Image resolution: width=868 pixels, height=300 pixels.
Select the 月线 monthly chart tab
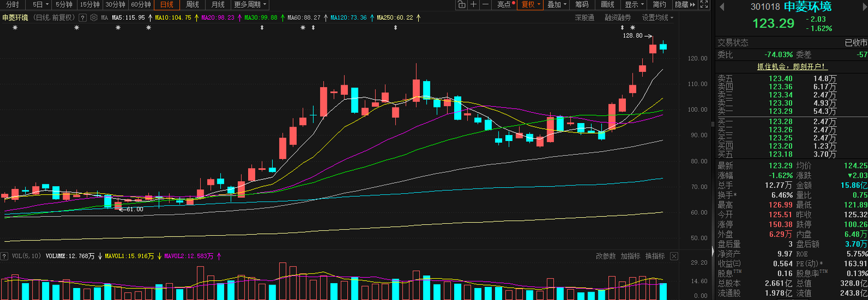pos(218,5)
